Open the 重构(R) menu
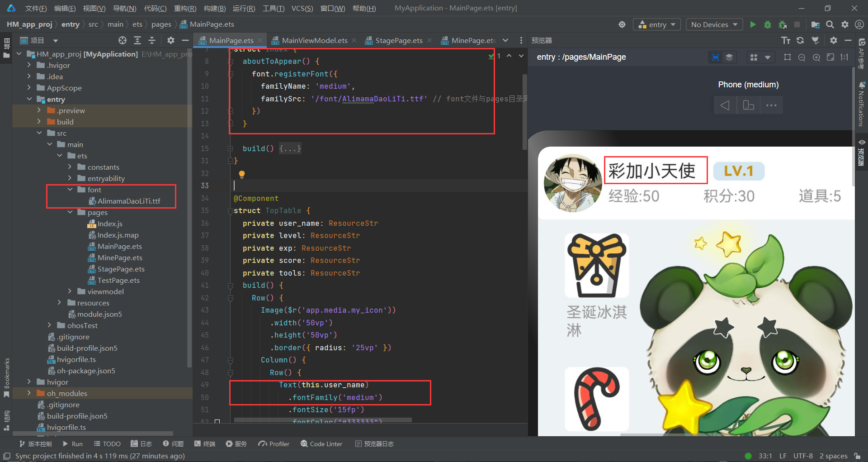 [185, 8]
